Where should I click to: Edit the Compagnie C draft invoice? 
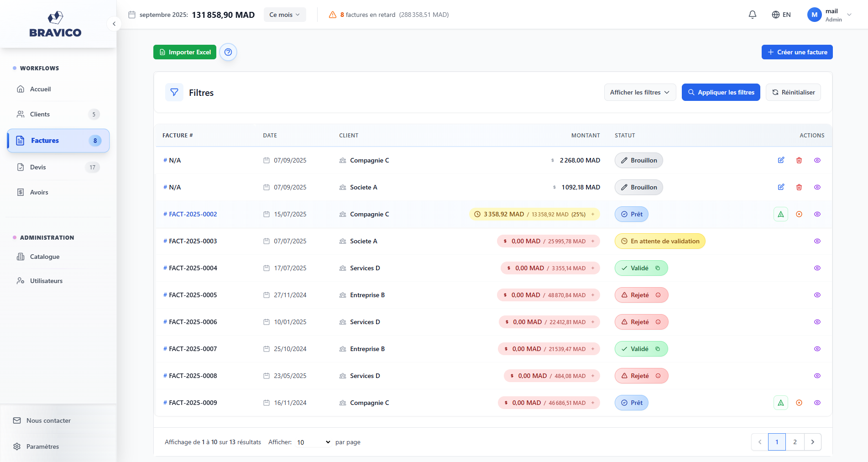(x=781, y=160)
